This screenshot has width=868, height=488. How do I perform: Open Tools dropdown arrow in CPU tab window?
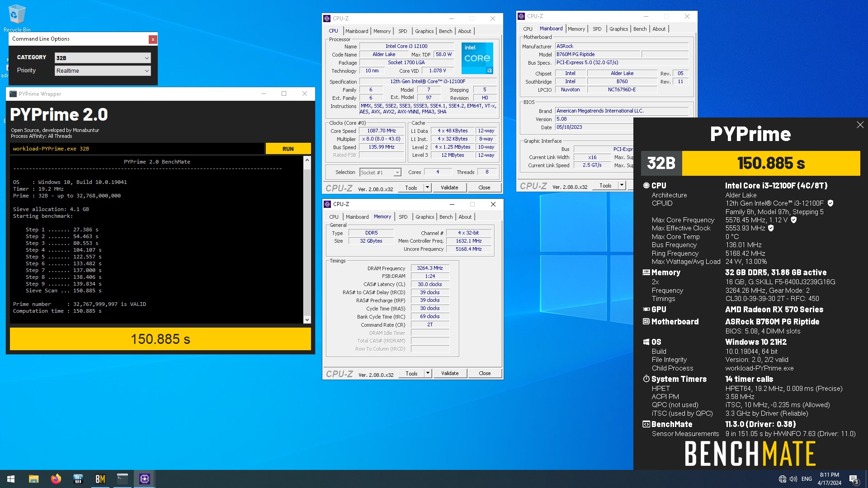427,188
